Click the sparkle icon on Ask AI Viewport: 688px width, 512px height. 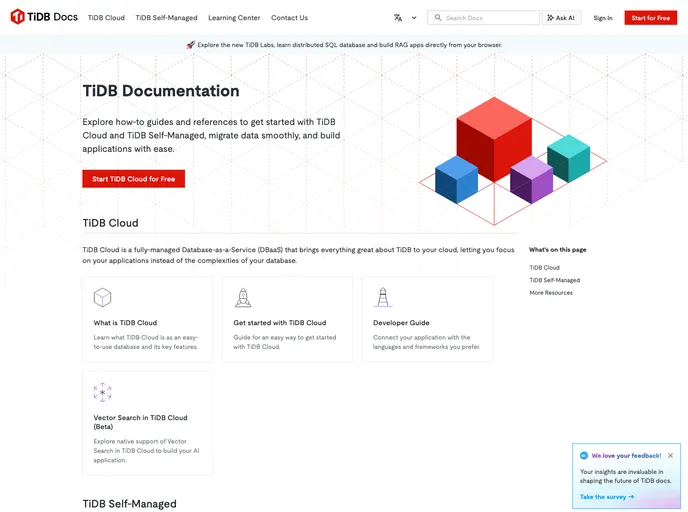[550, 18]
